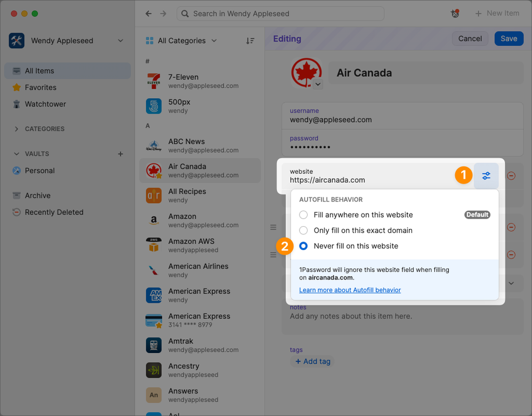Open the Amtrak item
Screen dimensions: 532x416
point(200,346)
